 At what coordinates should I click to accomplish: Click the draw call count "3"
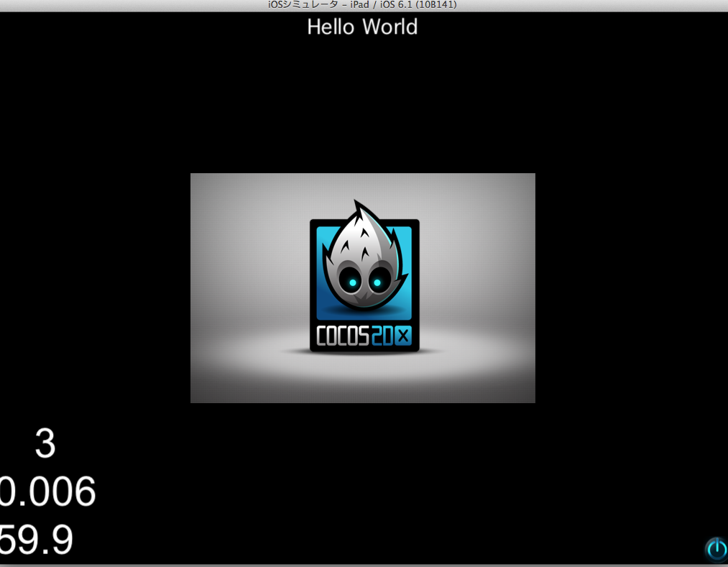(45, 443)
